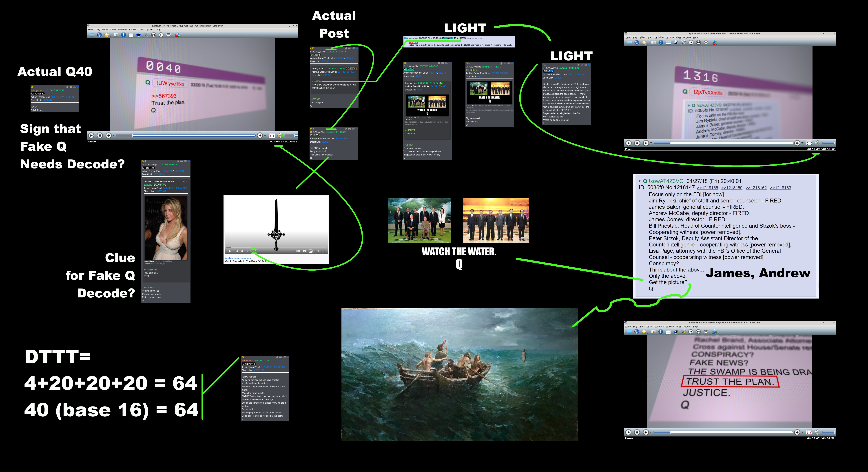Open the Subtitles menu in 0040 player
Image resolution: width=868 pixels, height=472 pixels.
pos(123,30)
